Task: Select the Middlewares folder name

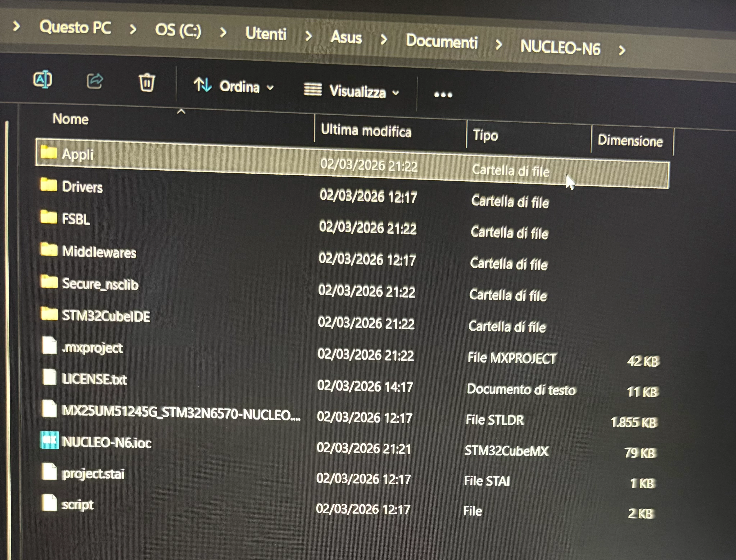Action: click(99, 252)
